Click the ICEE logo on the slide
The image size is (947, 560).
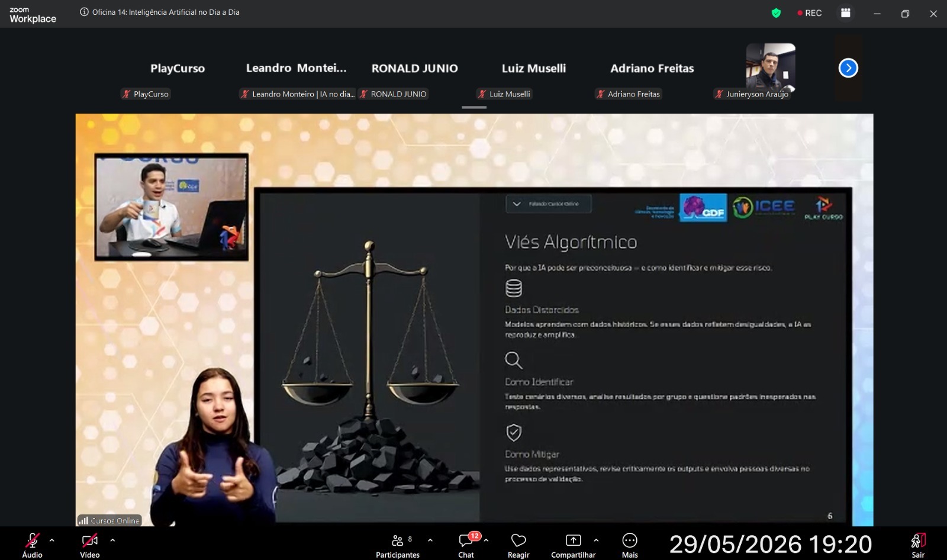tap(764, 207)
